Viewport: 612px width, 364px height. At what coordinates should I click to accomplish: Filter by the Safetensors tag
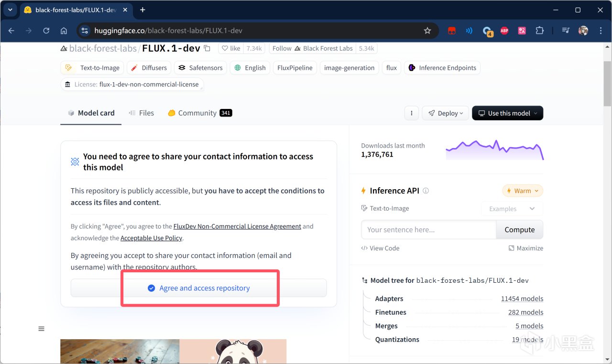200,68
